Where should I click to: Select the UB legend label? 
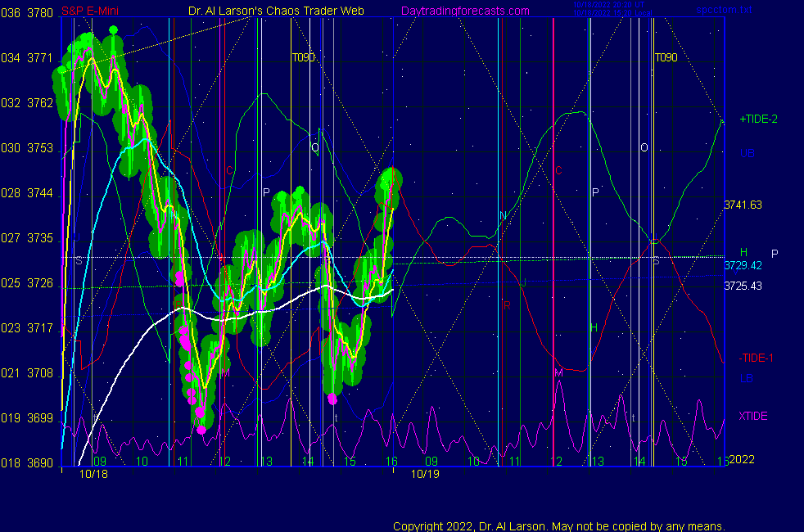(x=747, y=153)
